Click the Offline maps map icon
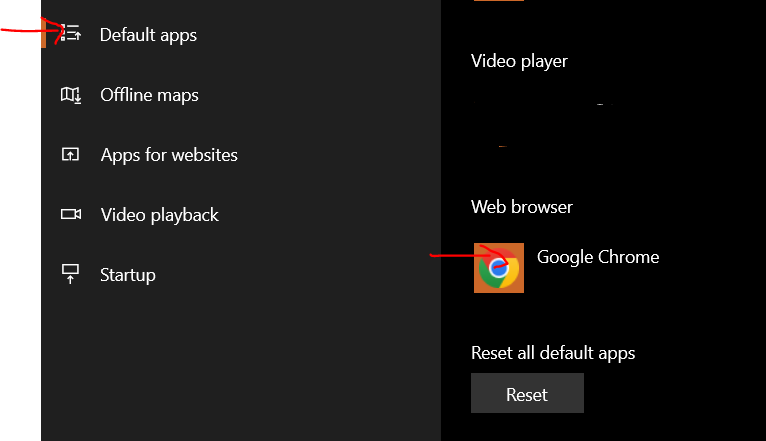The image size is (766, 441). 70,95
